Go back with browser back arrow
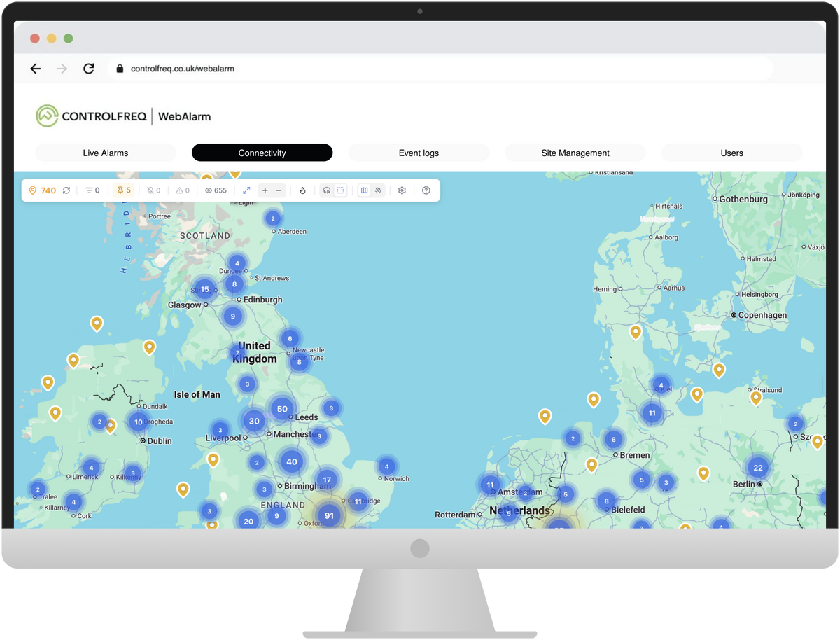 pyautogui.click(x=36, y=69)
